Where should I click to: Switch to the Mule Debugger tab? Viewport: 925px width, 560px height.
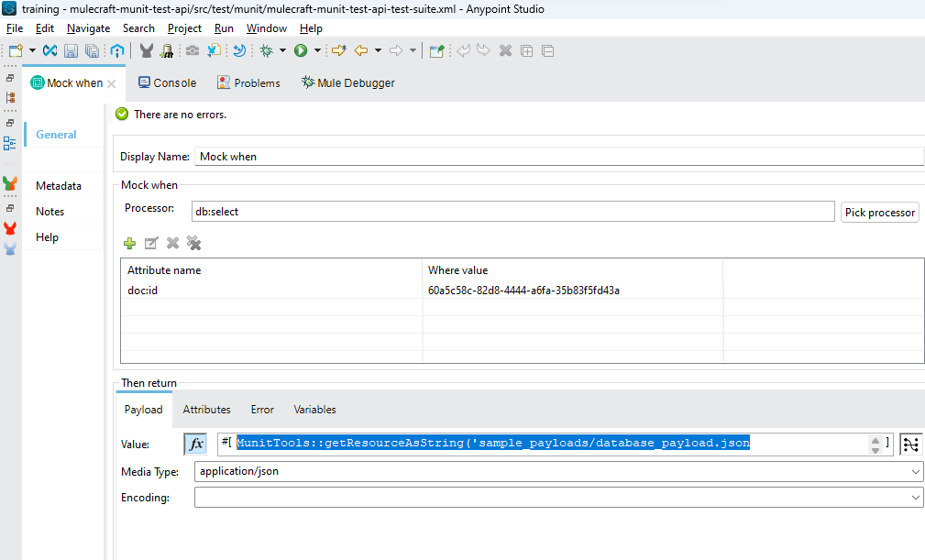pyautogui.click(x=348, y=82)
